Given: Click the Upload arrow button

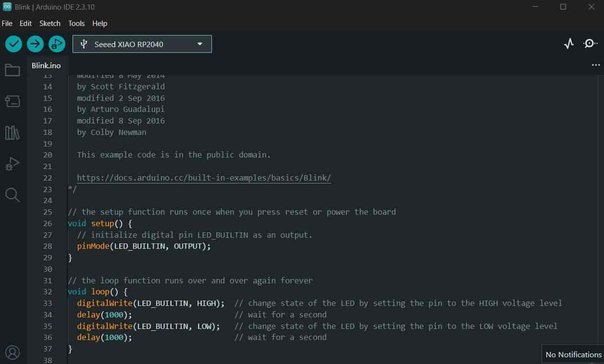Looking at the screenshot, I should [35, 44].
